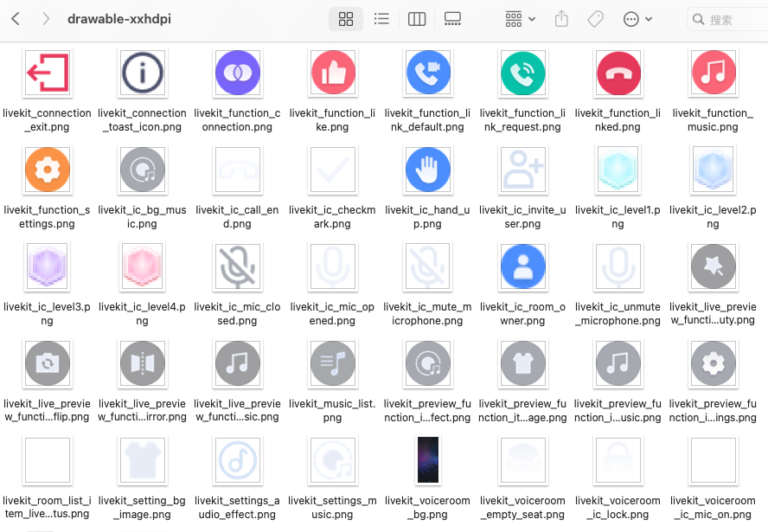This screenshot has width=768, height=532.
Task: Select the livekit_ic_checkmark.png thumbnail
Action: coord(333,170)
